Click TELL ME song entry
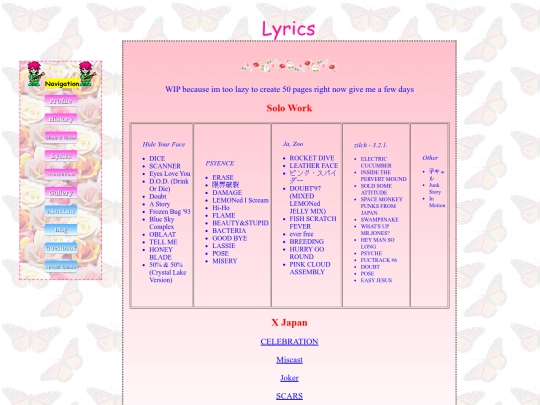 163,242
